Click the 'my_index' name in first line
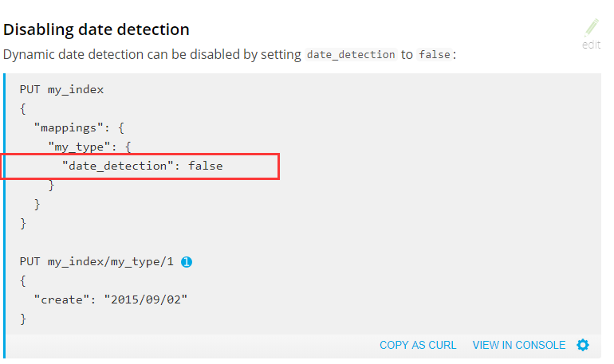 (76, 89)
